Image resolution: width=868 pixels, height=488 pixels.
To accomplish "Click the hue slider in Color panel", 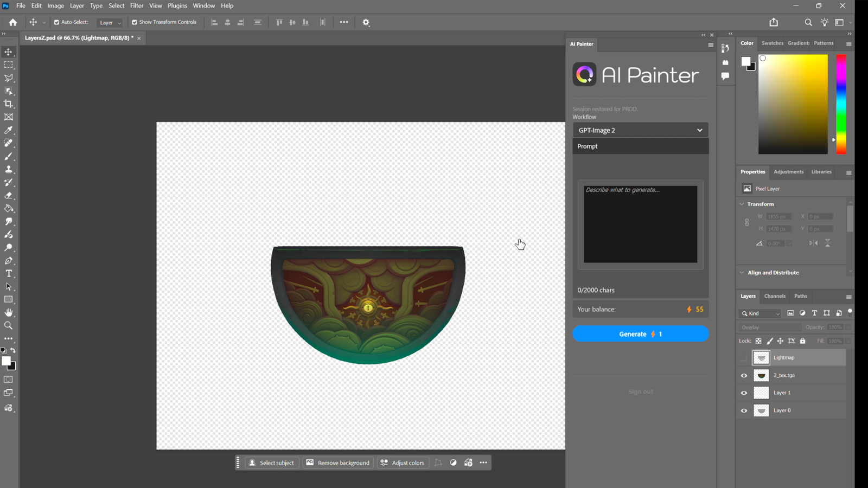I will (x=841, y=104).
